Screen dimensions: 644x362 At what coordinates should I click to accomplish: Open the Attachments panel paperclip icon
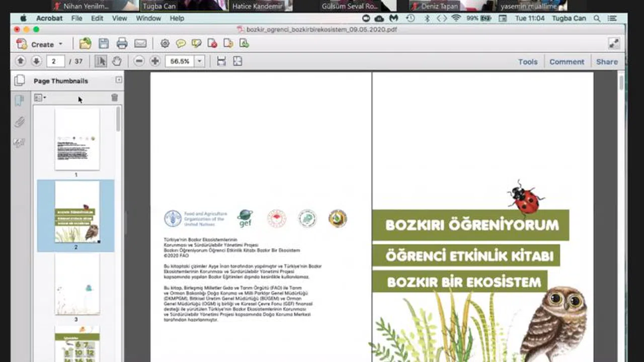(19, 122)
